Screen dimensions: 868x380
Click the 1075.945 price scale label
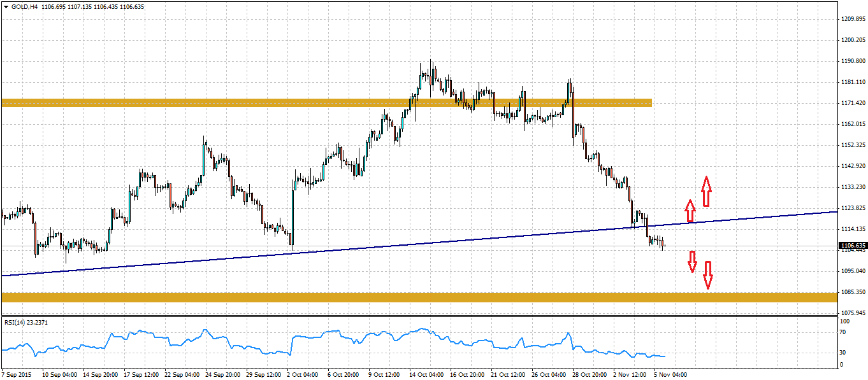click(x=853, y=313)
